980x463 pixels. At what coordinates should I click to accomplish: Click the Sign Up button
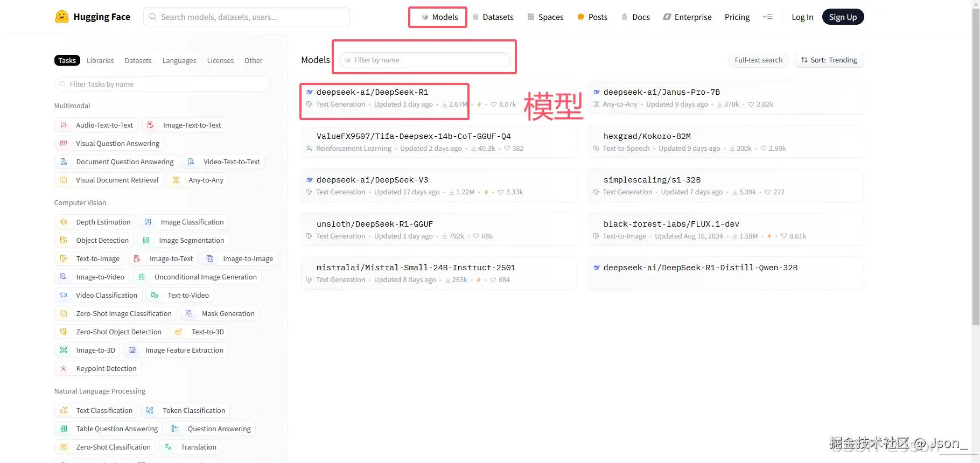point(843,17)
